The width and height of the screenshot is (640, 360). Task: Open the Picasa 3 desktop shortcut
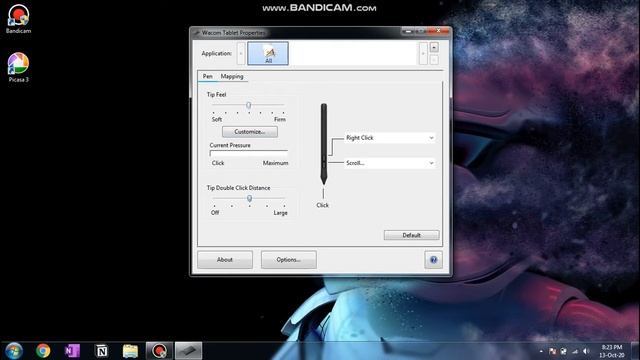click(18, 67)
